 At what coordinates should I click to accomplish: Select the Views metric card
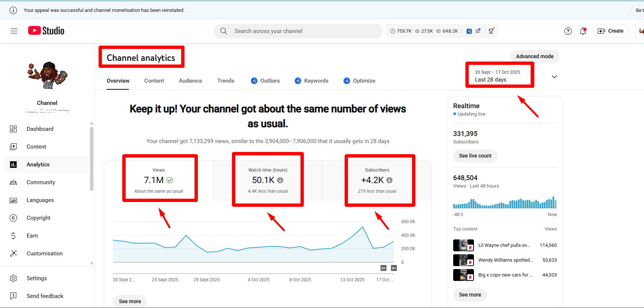coord(159,181)
